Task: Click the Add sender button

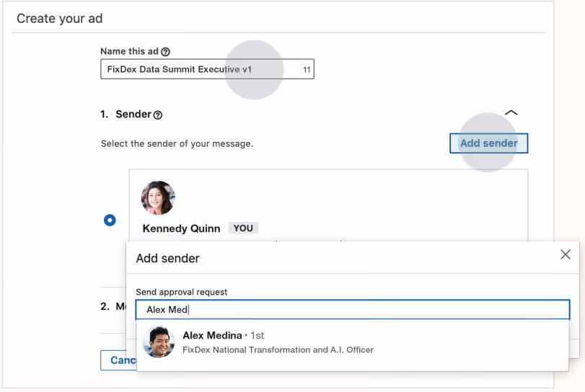Action: click(488, 143)
